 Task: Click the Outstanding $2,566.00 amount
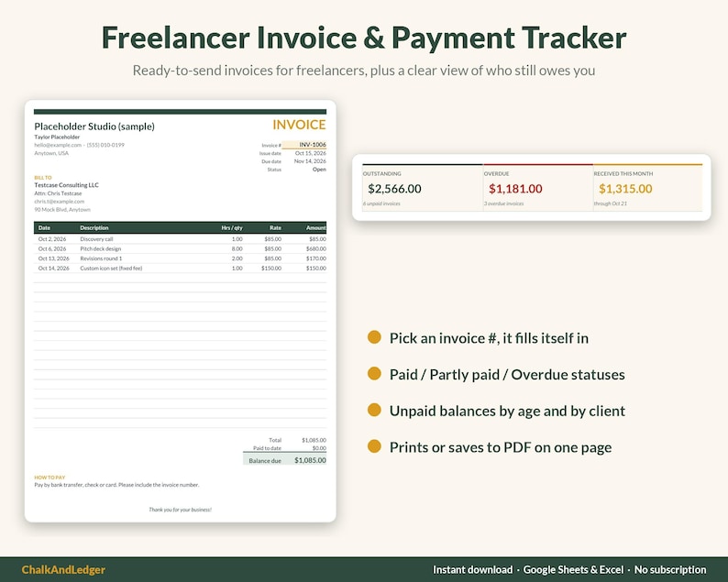tap(394, 189)
